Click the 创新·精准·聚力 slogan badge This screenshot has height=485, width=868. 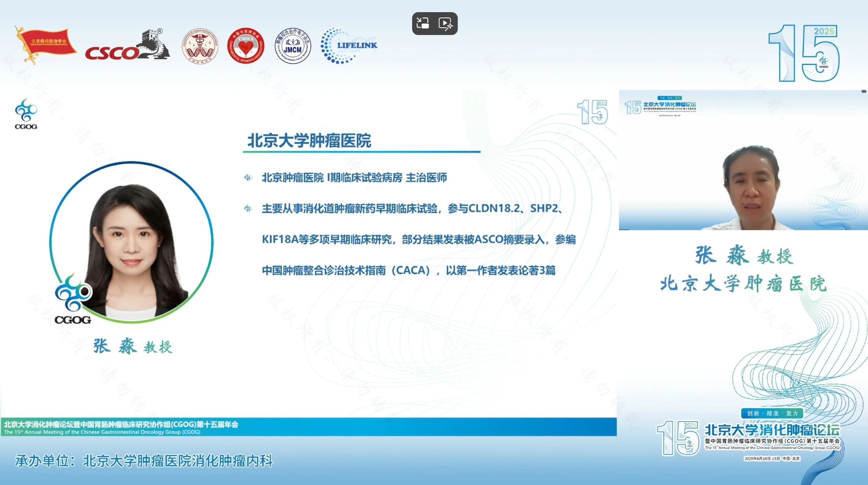pyautogui.click(x=772, y=413)
